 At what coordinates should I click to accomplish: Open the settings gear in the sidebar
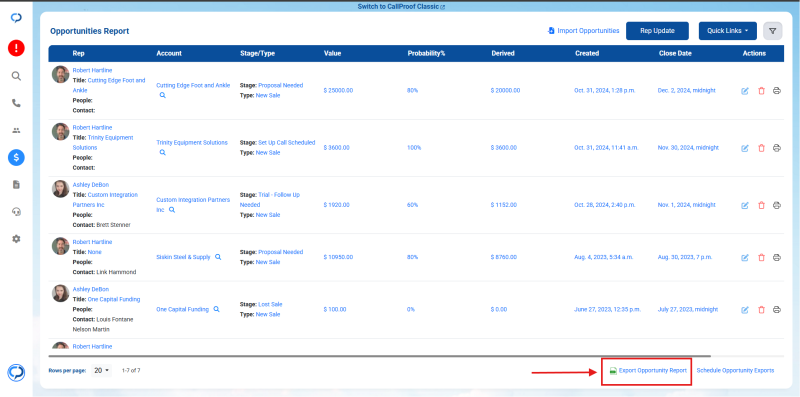tap(16, 239)
